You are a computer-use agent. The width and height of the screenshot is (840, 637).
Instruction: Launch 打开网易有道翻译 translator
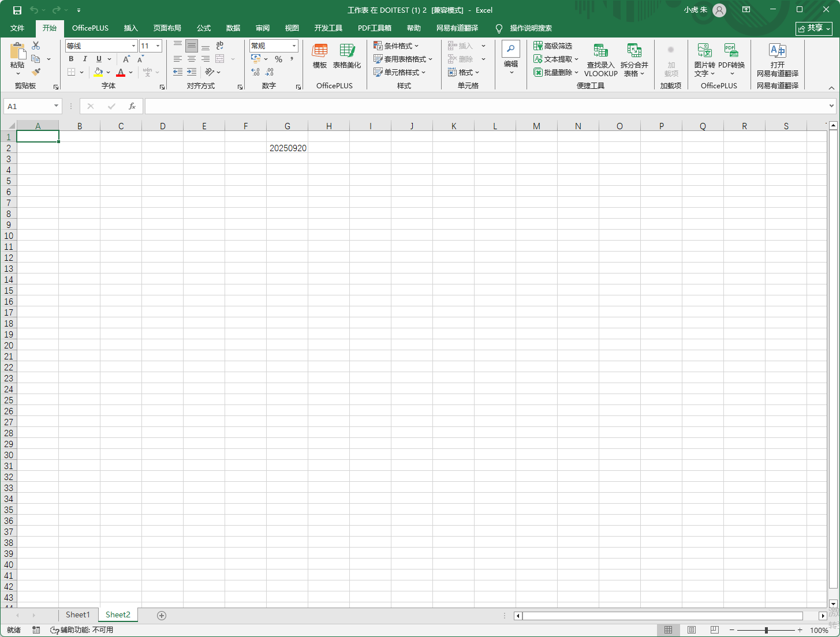778,60
